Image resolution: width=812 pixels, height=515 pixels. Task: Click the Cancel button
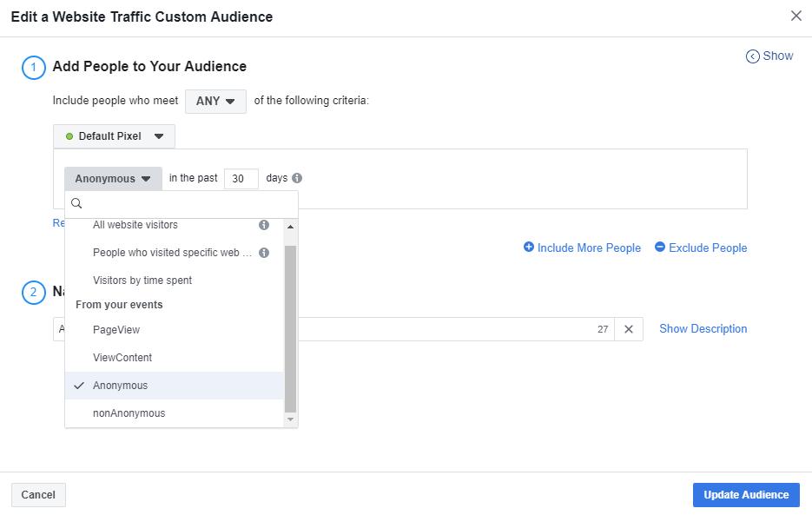pos(38,495)
